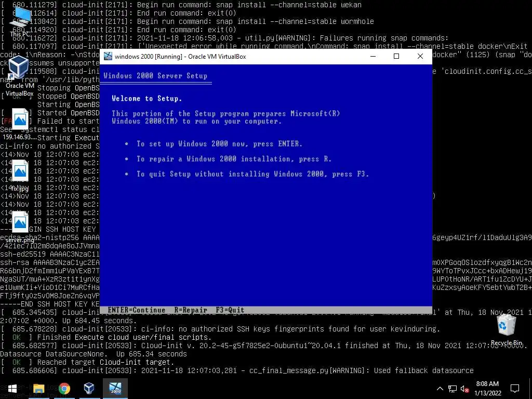Click 'To quit Setup without installing' line
The height and width of the screenshot is (399, 532).
(x=252, y=174)
